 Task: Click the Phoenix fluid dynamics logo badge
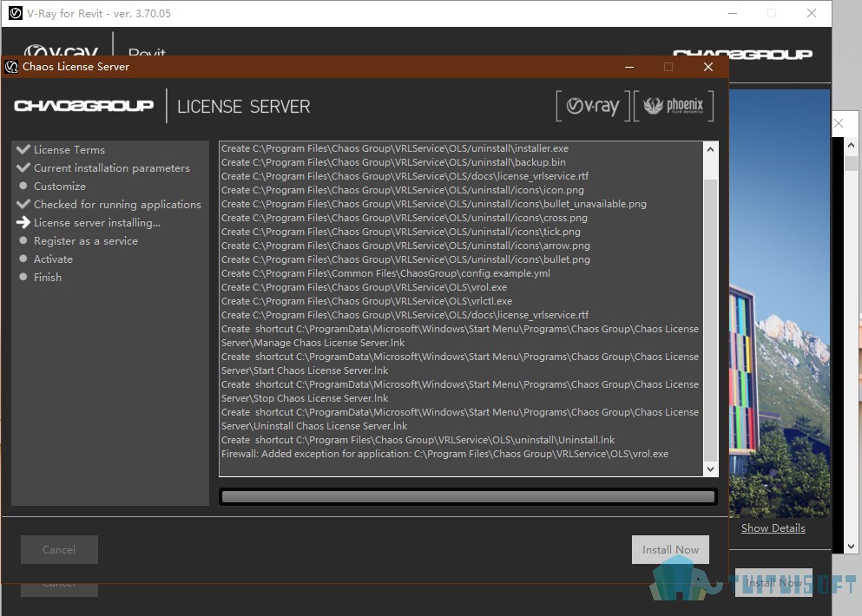674,106
